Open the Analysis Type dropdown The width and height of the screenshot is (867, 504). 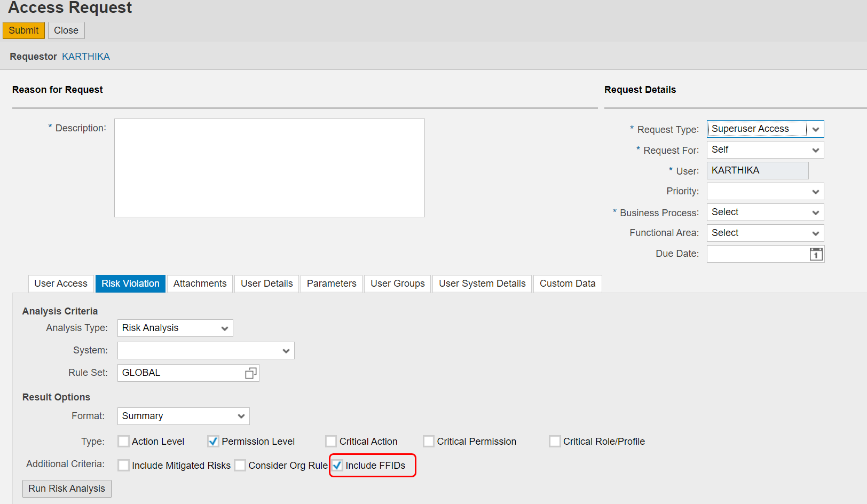tap(224, 328)
